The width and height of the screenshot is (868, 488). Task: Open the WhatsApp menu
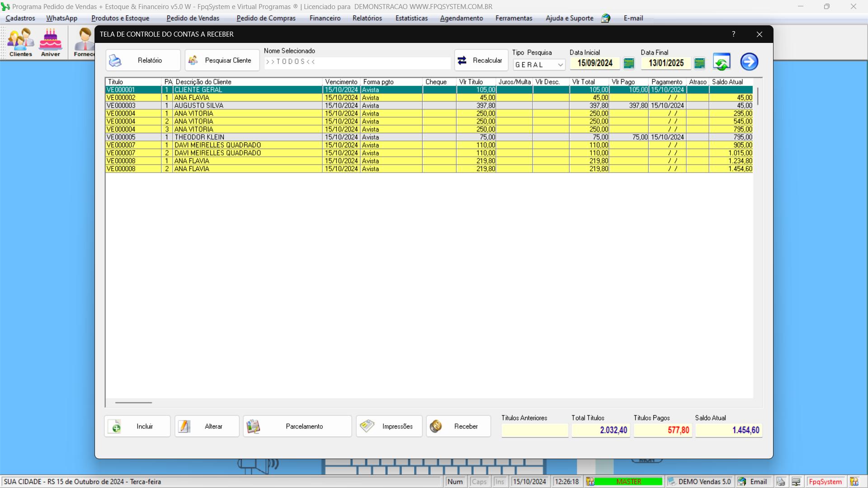click(x=61, y=18)
